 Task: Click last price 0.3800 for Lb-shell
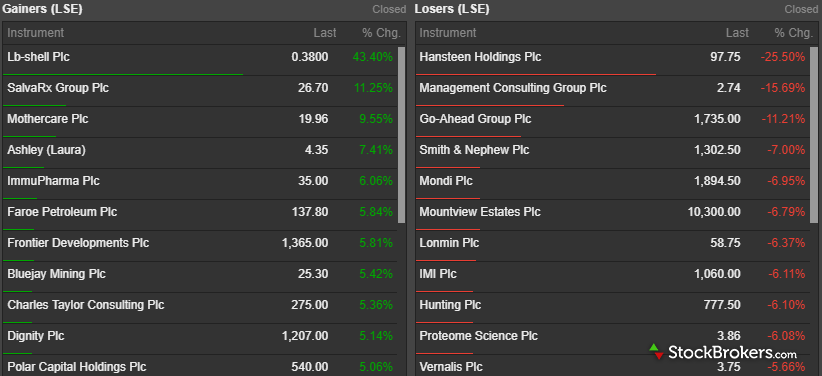pyautogui.click(x=310, y=57)
